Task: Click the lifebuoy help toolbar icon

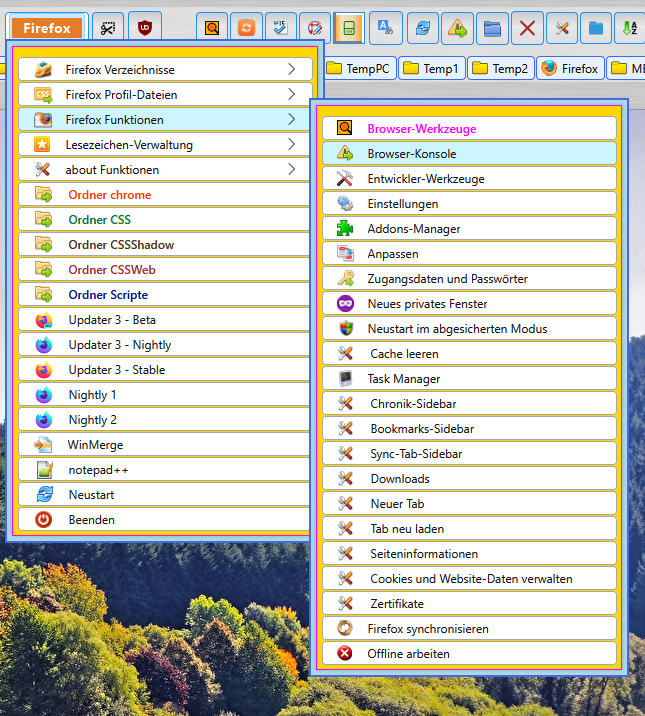Action: (x=315, y=28)
